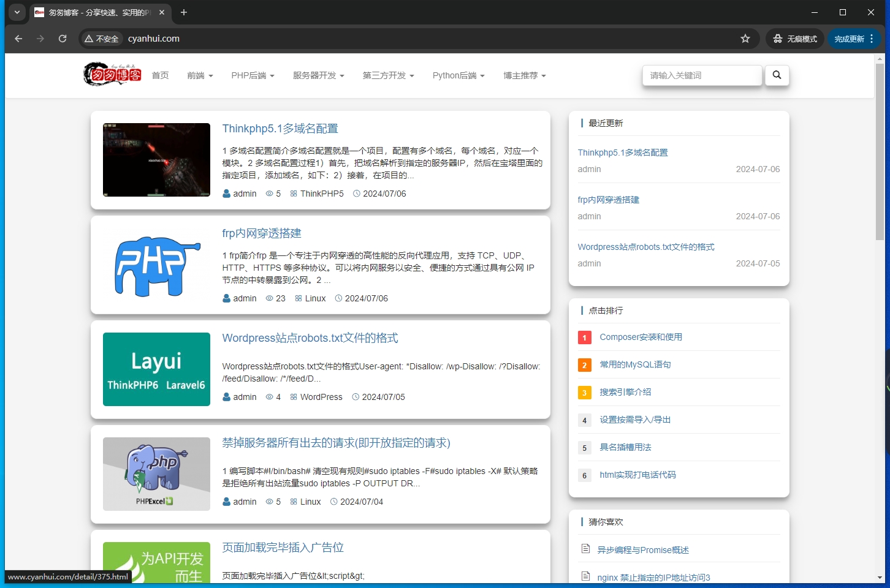Click the PHPExcel elephant thumbnail
The width and height of the screenshot is (890, 588).
(156, 474)
